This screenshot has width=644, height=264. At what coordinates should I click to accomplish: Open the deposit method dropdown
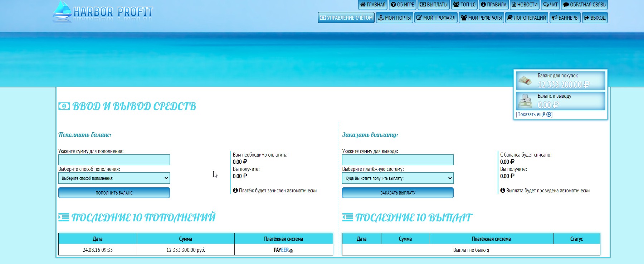click(114, 178)
